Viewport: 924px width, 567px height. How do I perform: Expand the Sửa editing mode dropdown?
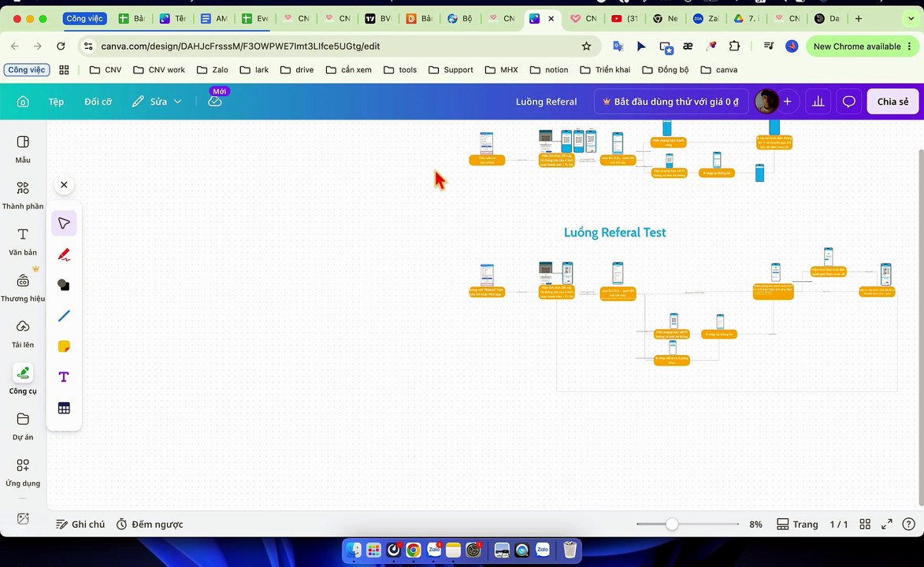pyautogui.click(x=157, y=102)
